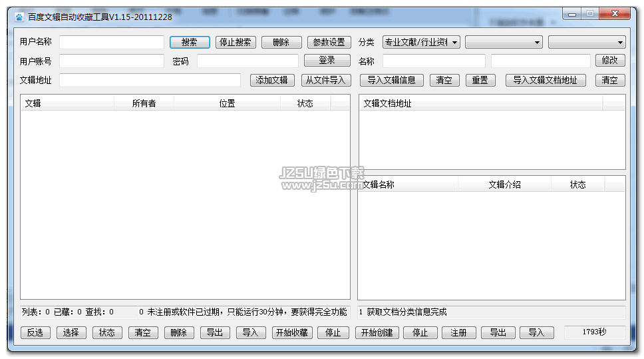The image size is (644, 359).
Task: Click the 修改 button
Action: tap(610, 60)
